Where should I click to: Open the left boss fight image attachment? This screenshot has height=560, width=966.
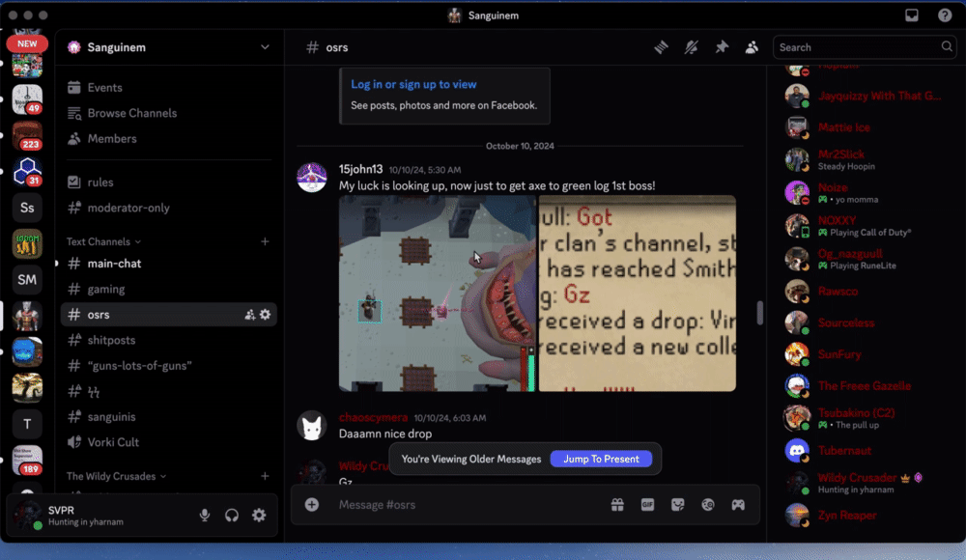(438, 294)
